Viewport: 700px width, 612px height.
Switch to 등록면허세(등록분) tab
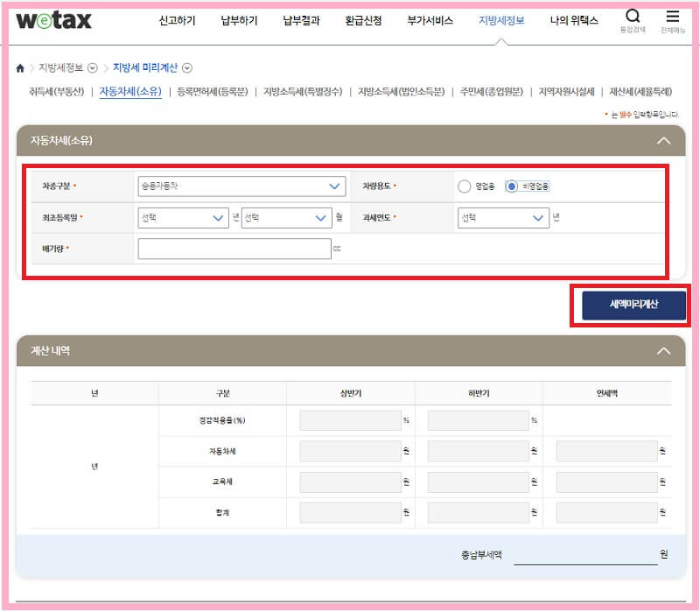pyautogui.click(x=213, y=92)
